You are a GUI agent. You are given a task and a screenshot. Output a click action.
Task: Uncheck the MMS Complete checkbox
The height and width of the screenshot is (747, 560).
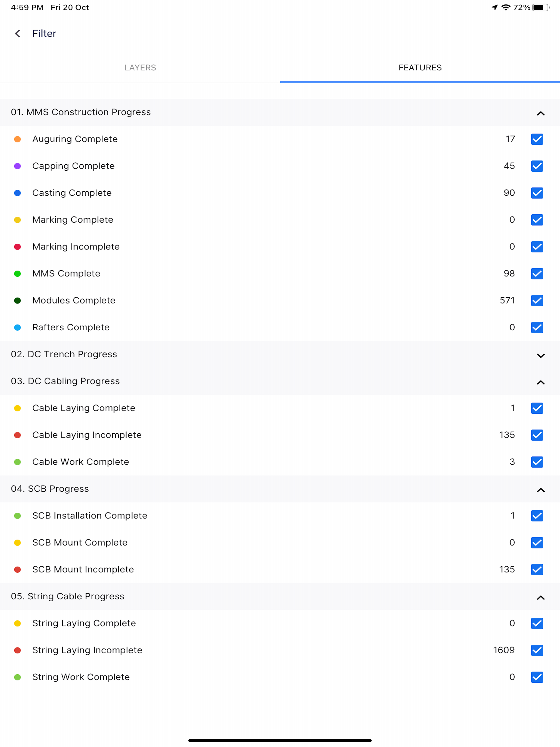click(x=537, y=273)
